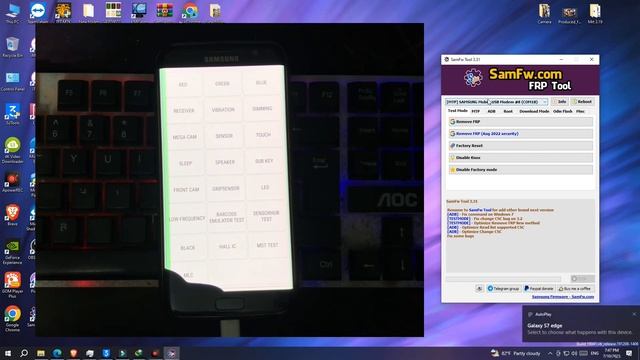Open the Action Center notification icon

pyautogui.click(x=629, y=353)
